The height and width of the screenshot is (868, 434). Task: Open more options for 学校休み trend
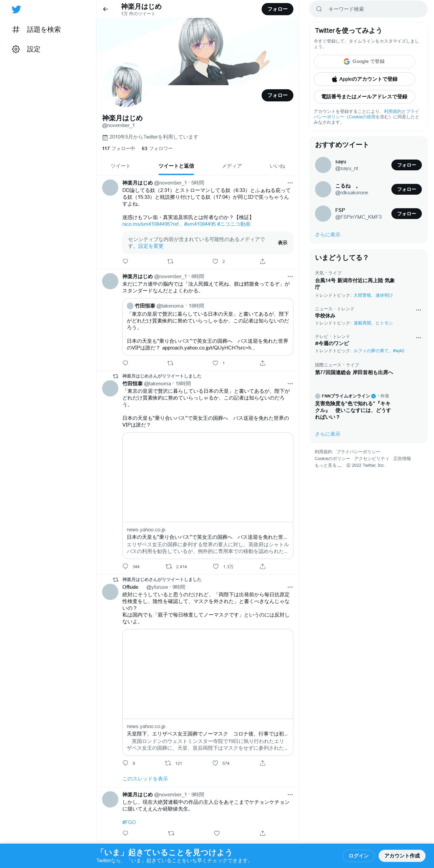(x=418, y=310)
